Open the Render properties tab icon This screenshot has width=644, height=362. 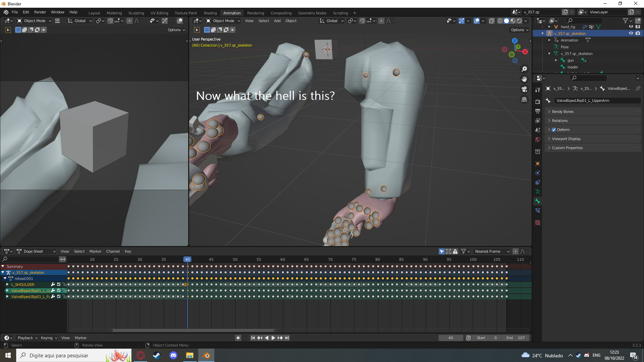click(538, 102)
